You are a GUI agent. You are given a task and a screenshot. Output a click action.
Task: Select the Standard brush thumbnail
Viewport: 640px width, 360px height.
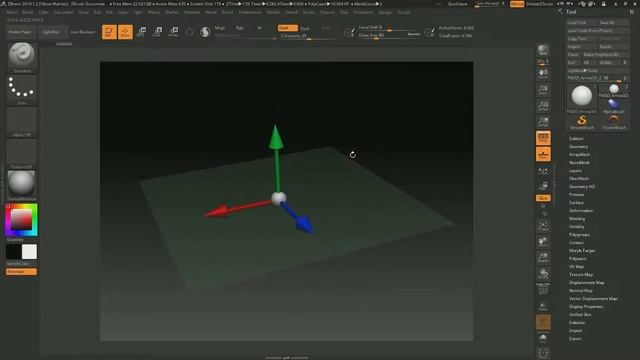pos(22,58)
